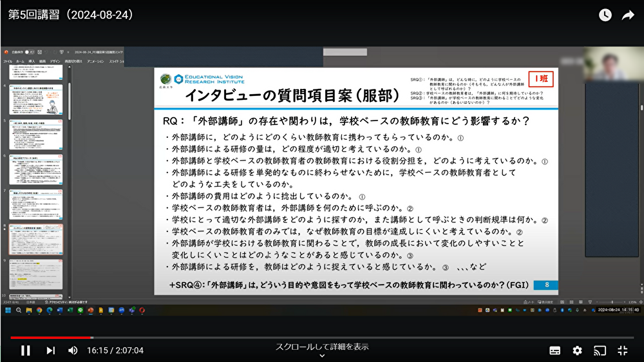The image size is (644, 362).
Task: Switch to Slide Sorter view icon
Action: (571, 302)
